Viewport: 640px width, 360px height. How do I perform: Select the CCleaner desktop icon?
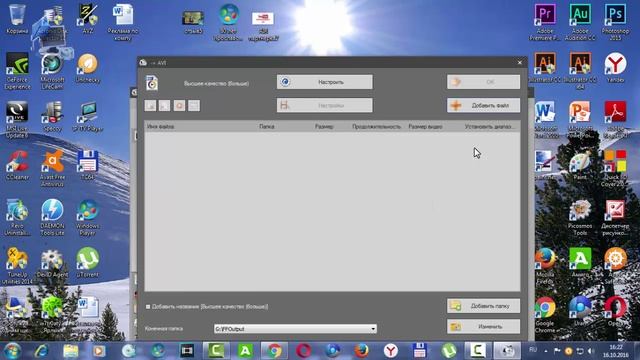17,165
